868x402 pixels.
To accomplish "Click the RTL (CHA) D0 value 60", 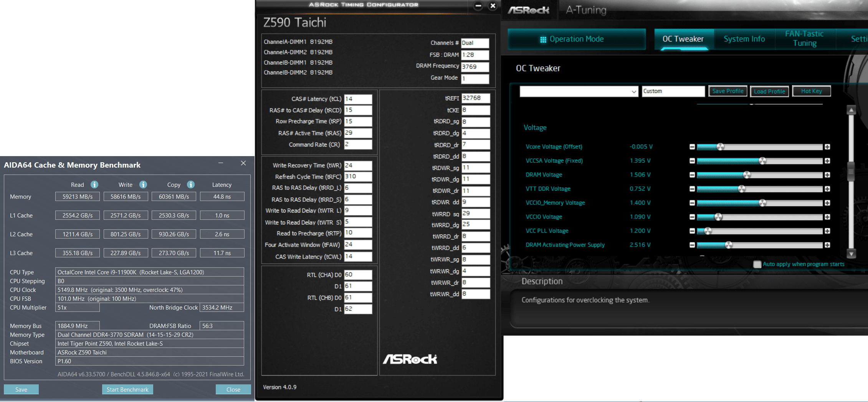I will pyautogui.click(x=358, y=275).
